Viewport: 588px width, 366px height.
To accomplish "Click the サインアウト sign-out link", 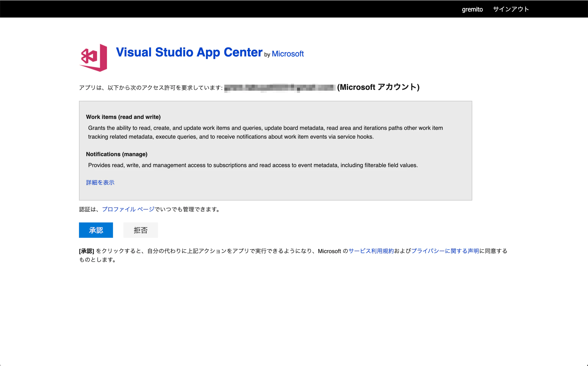I will (x=511, y=9).
